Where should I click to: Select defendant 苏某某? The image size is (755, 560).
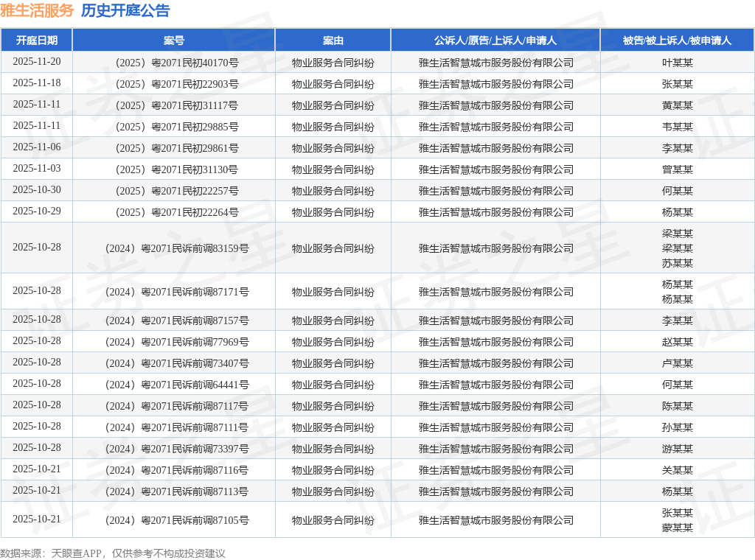(677, 263)
